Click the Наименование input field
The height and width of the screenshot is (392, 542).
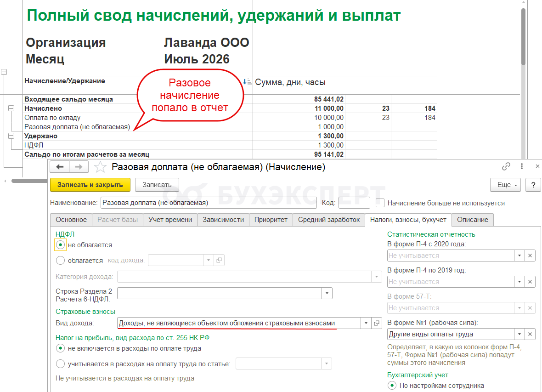[x=209, y=203]
